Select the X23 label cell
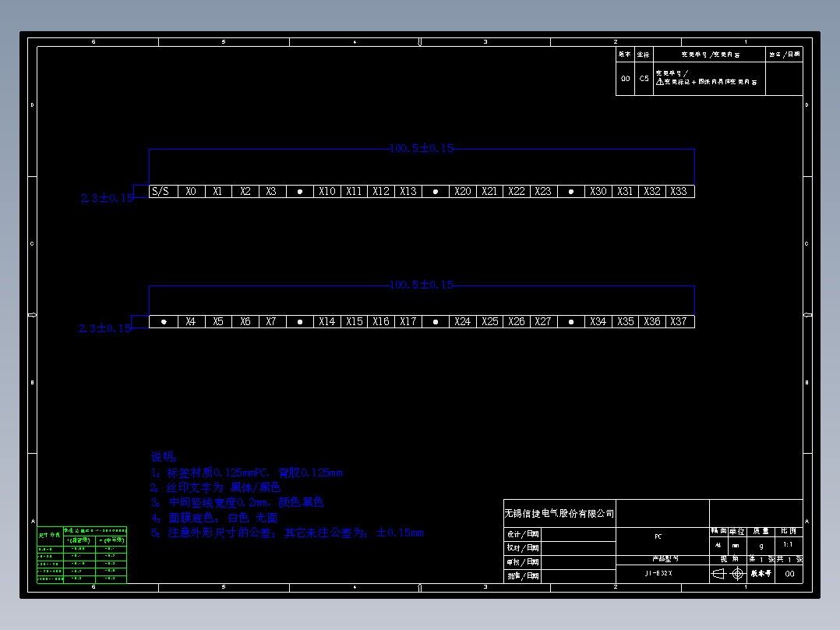 pos(544,191)
